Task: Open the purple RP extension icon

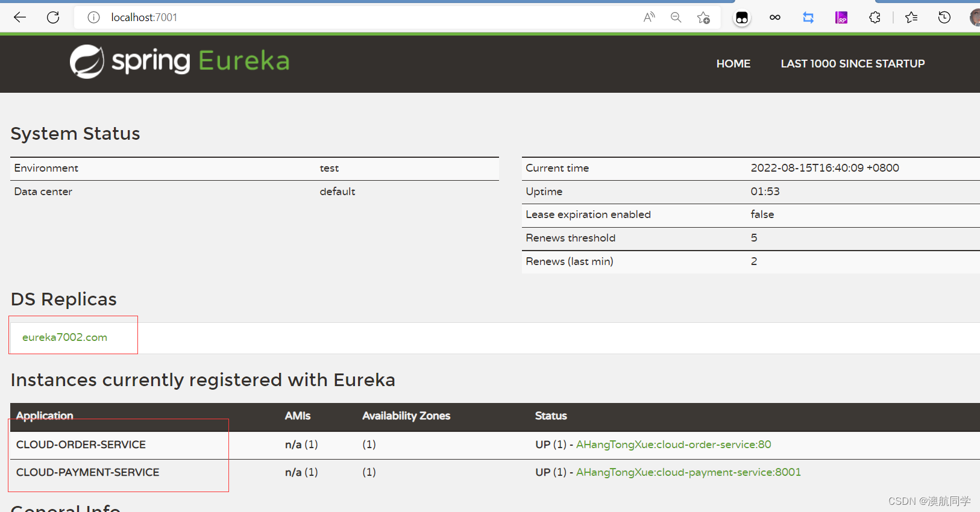Action: click(x=841, y=17)
